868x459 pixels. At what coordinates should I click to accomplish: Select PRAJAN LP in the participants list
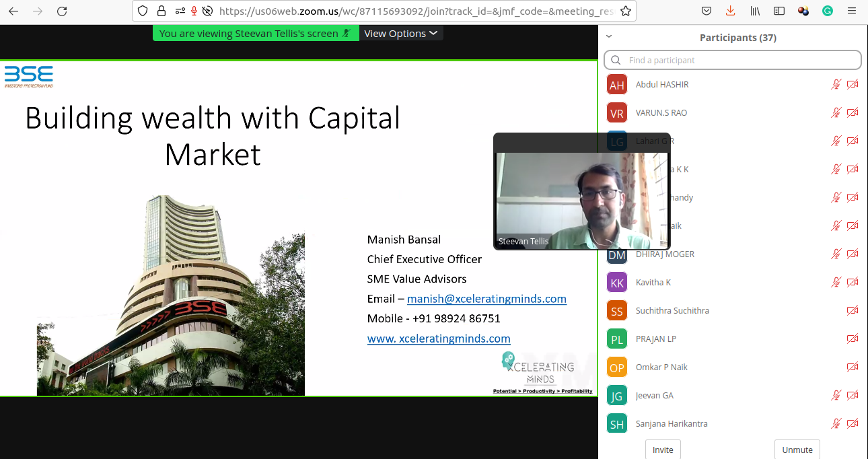(655, 339)
